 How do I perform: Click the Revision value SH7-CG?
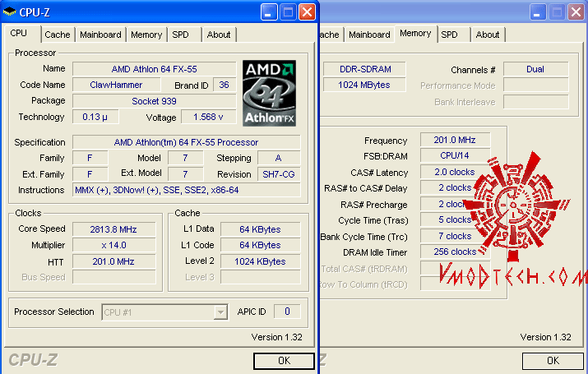(279, 174)
